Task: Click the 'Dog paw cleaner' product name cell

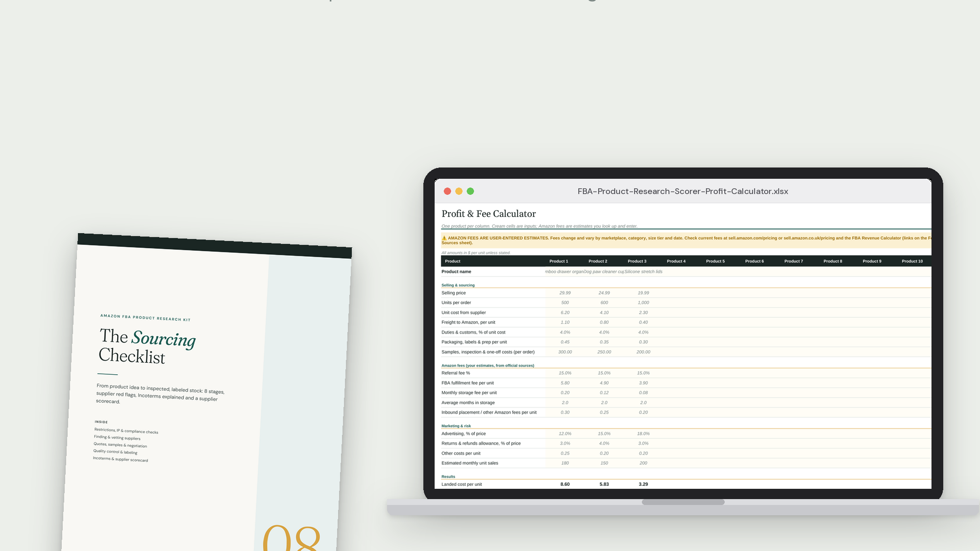Action: pyautogui.click(x=604, y=272)
